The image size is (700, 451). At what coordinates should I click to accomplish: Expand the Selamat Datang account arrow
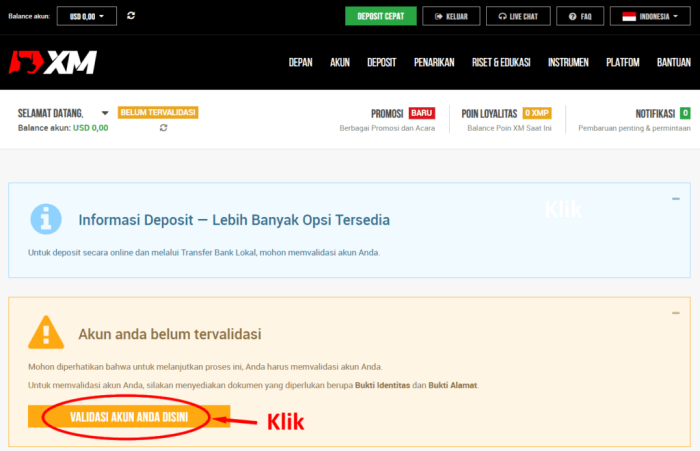pyautogui.click(x=105, y=113)
